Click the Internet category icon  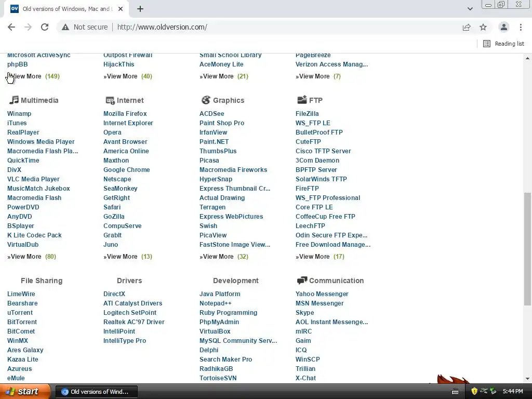110,100
